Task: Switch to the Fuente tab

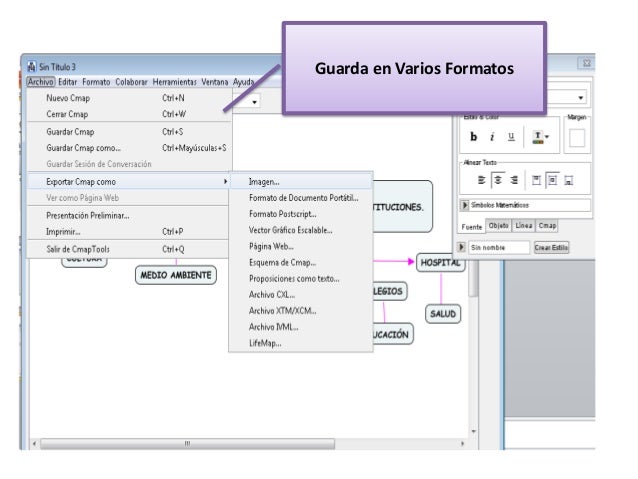Action: [x=472, y=227]
